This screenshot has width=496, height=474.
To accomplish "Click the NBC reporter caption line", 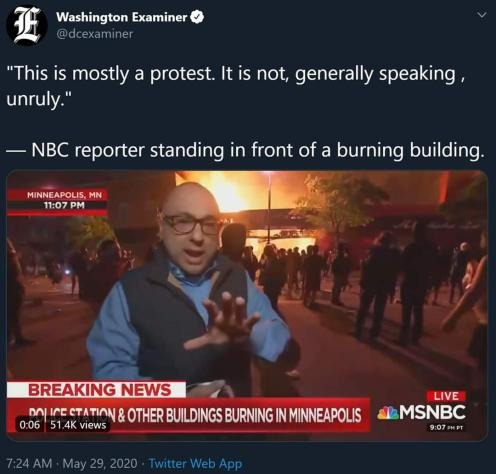I will click(244, 150).
